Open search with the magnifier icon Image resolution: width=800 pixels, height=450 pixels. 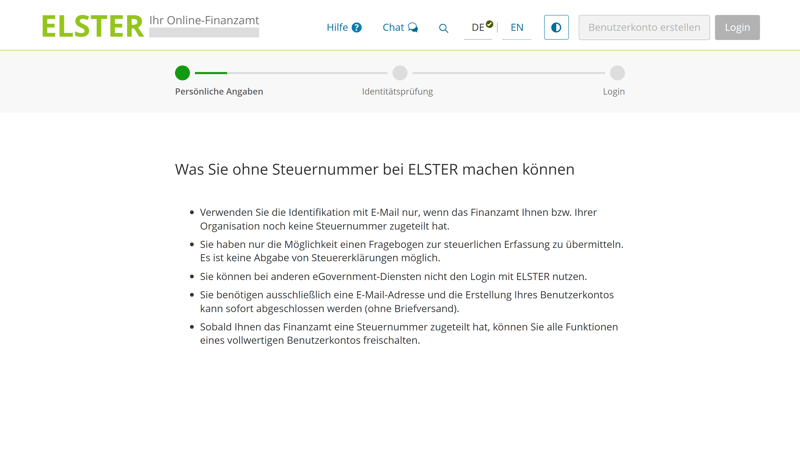pyautogui.click(x=444, y=28)
